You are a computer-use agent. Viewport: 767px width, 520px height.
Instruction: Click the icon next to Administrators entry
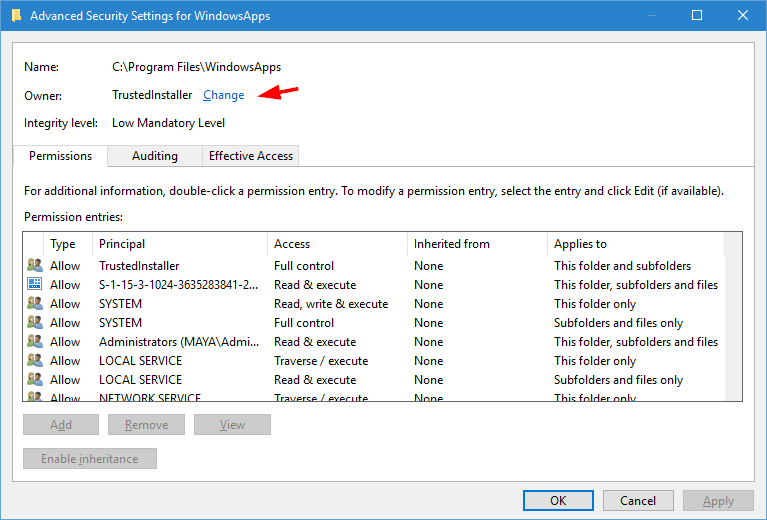tap(35, 341)
